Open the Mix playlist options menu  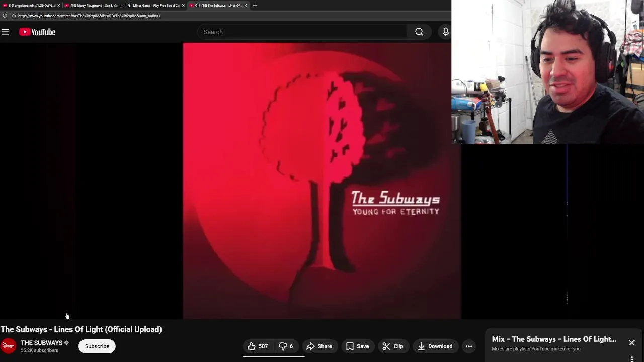632,359
